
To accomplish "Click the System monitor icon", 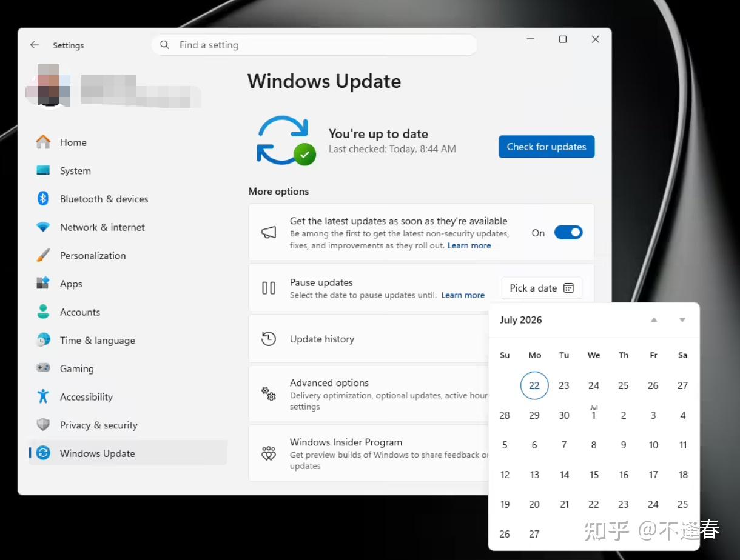I will click(43, 170).
